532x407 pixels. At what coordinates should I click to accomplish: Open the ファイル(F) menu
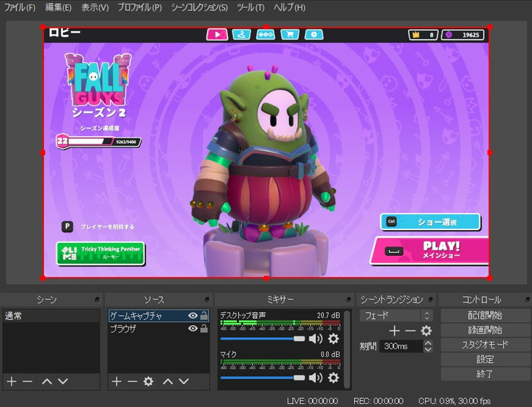(20, 8)
